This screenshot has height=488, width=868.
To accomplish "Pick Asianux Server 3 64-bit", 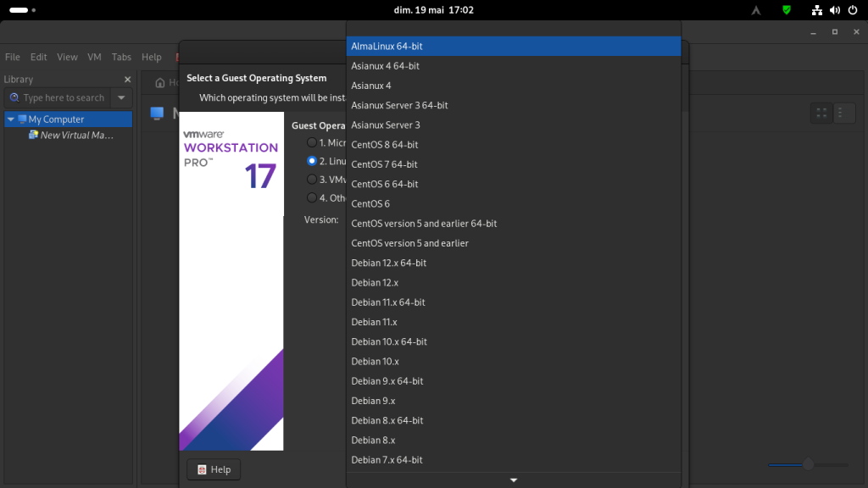I will 513,105.
